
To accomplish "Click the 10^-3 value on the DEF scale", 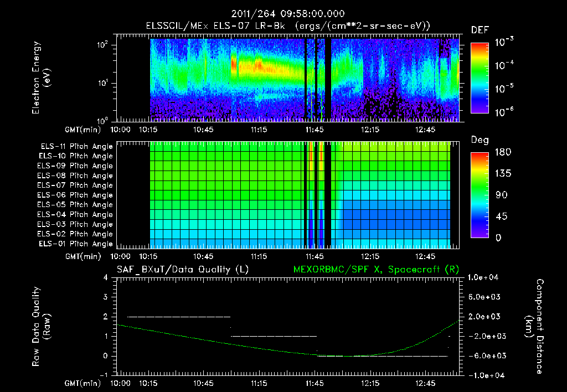I will 504,42.
